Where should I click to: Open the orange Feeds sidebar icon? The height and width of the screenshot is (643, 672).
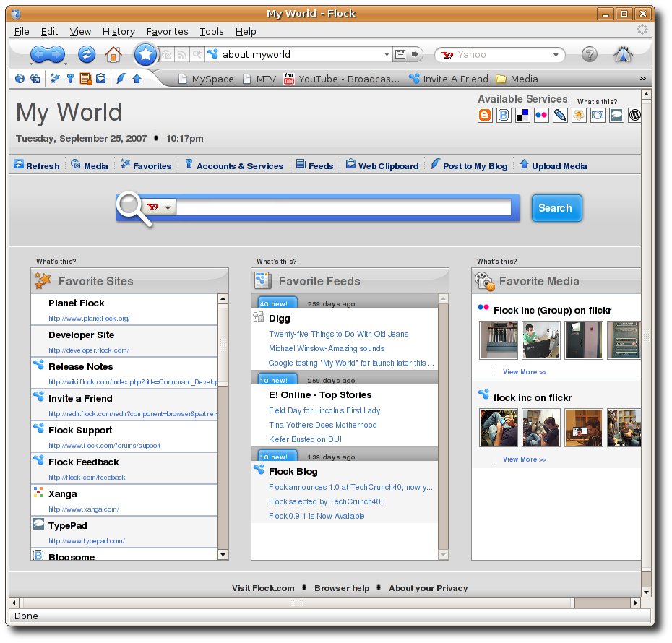[x=86, y=79]
